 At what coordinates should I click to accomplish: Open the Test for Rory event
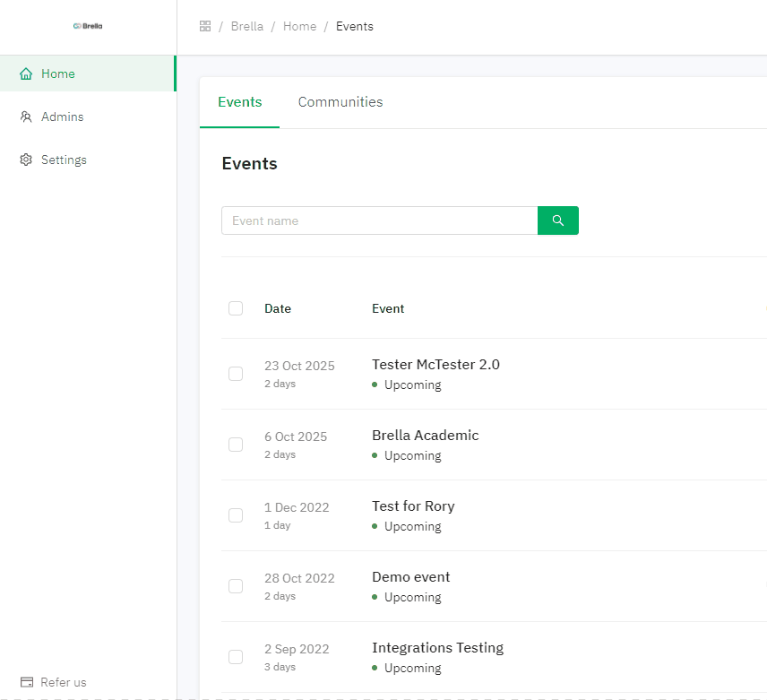click(x=413, y=506)
